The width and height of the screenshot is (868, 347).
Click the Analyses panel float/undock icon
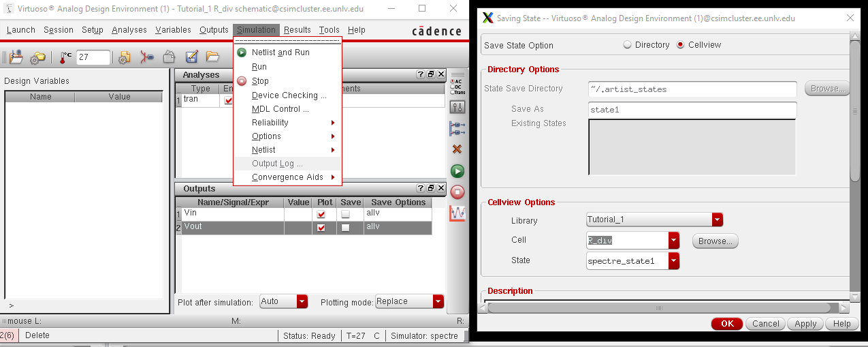(x=431, y=75)
